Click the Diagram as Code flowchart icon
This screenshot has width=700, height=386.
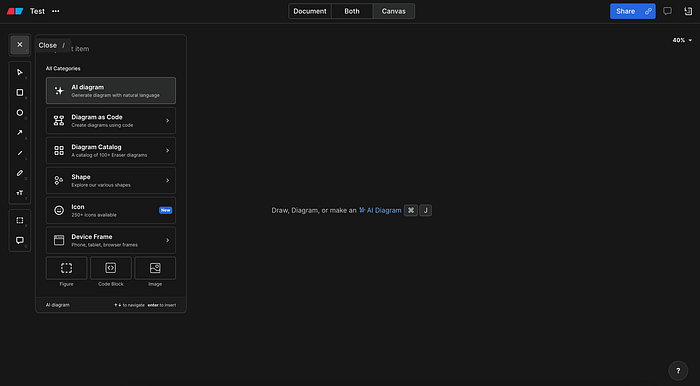pos(59,120)
